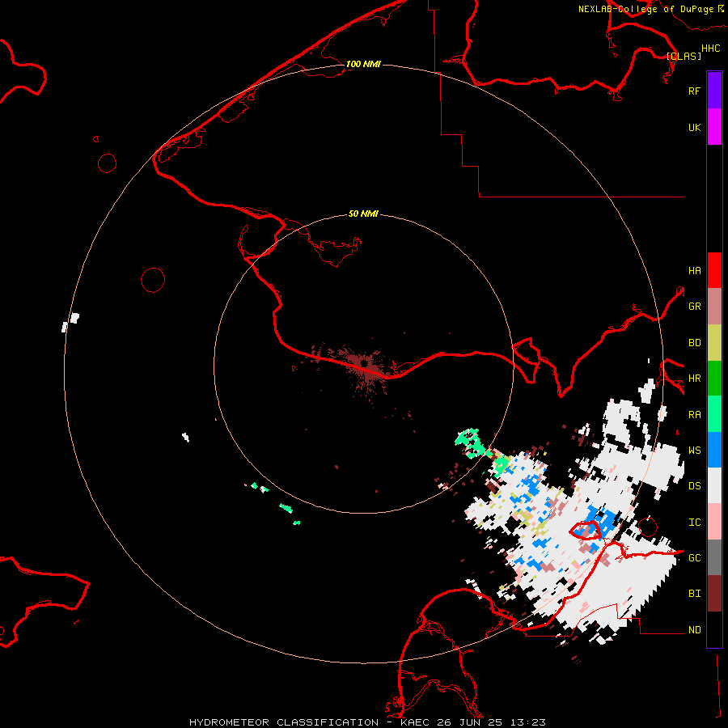The height and width of the screenshot is (728, 728).
Task: Click the HR legend label
Action: 694,379
